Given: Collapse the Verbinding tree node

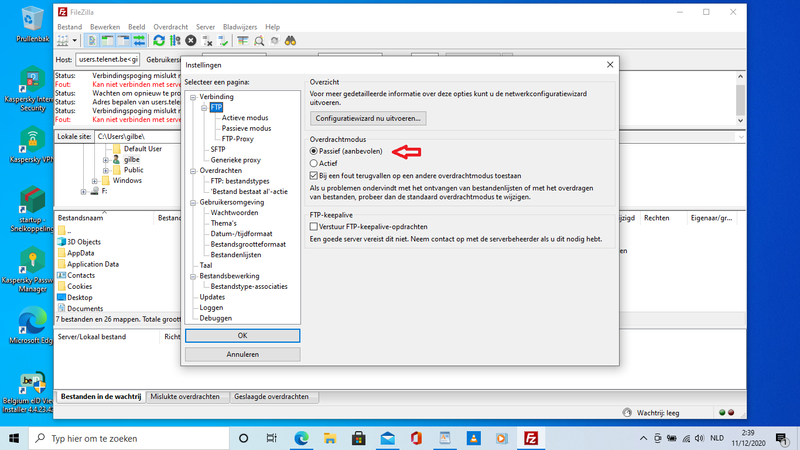Looking at the screenshot, I should click(x=193, y=97).
